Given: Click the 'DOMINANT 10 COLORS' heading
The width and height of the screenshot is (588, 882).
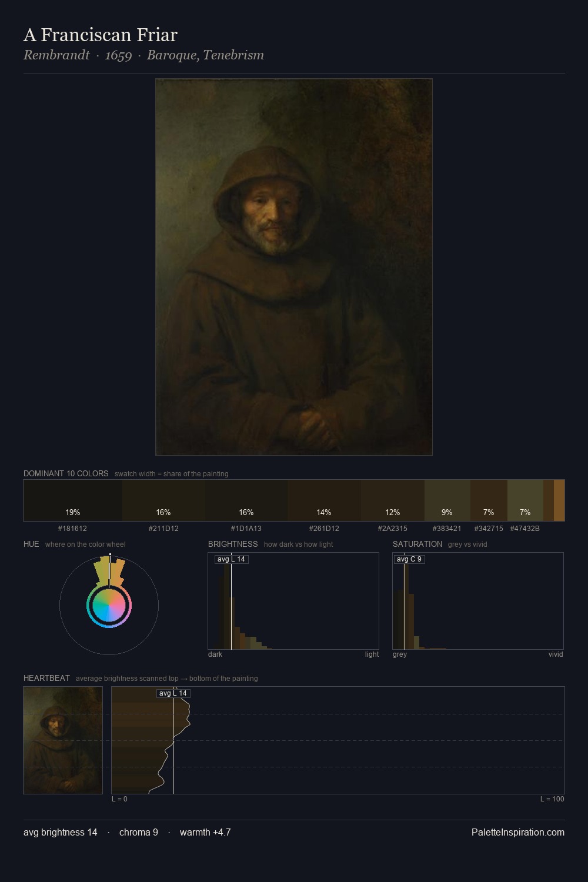Looking at the screenshot, I should (66, 473).
